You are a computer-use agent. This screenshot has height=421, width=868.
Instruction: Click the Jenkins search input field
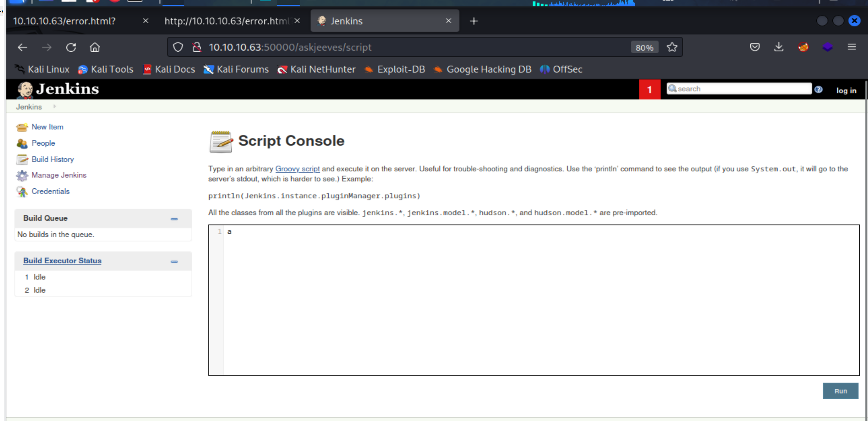click(x=739, y=89)
